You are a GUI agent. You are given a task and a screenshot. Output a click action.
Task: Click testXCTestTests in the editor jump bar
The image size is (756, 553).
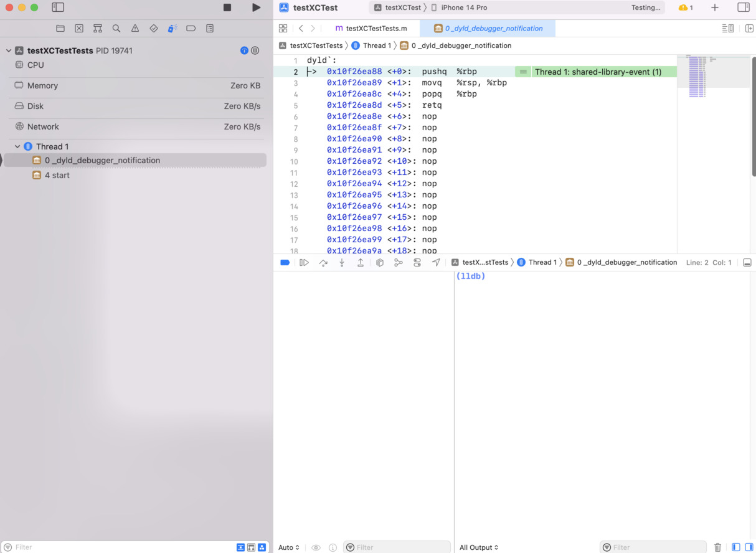(x=311, y=45)
